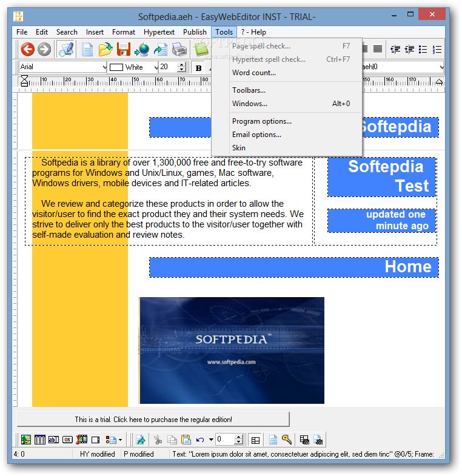
Task: Print using the printer icon
Action: pos(179,50)
